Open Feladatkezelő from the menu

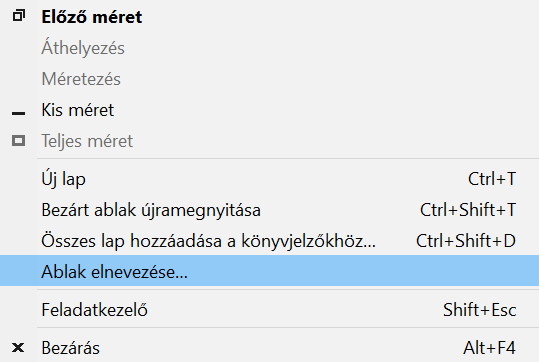[x=270, y=309]
